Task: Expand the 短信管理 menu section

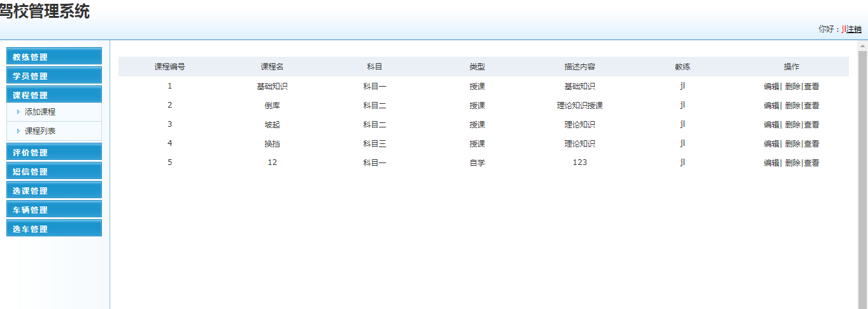Action: tap(54, 171)
